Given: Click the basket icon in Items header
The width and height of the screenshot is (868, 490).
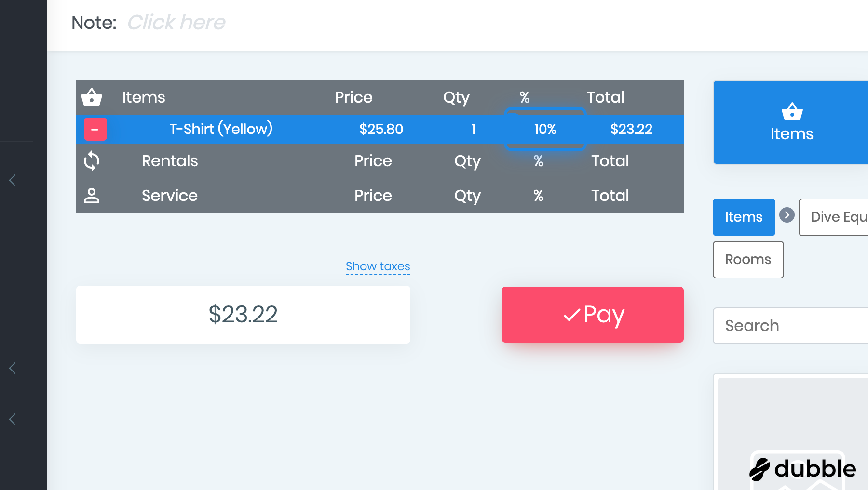Looking at the screenshot, I should (92, 97).
